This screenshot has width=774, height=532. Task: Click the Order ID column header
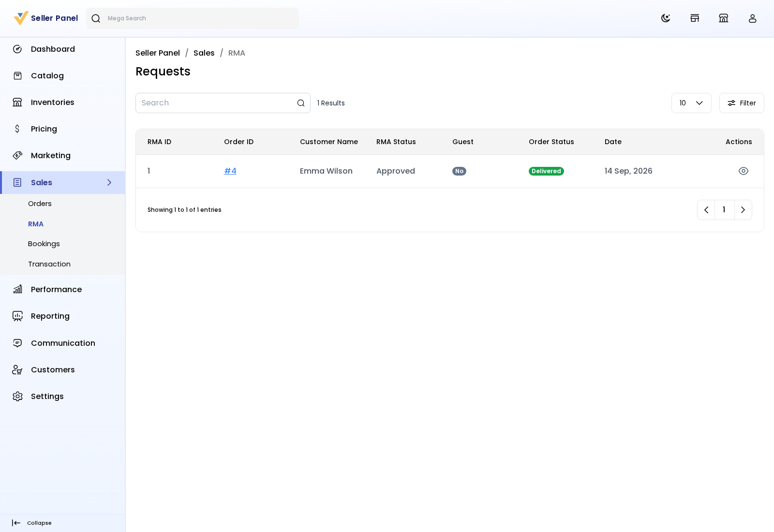pyautogui.click(x=239, y=142)
